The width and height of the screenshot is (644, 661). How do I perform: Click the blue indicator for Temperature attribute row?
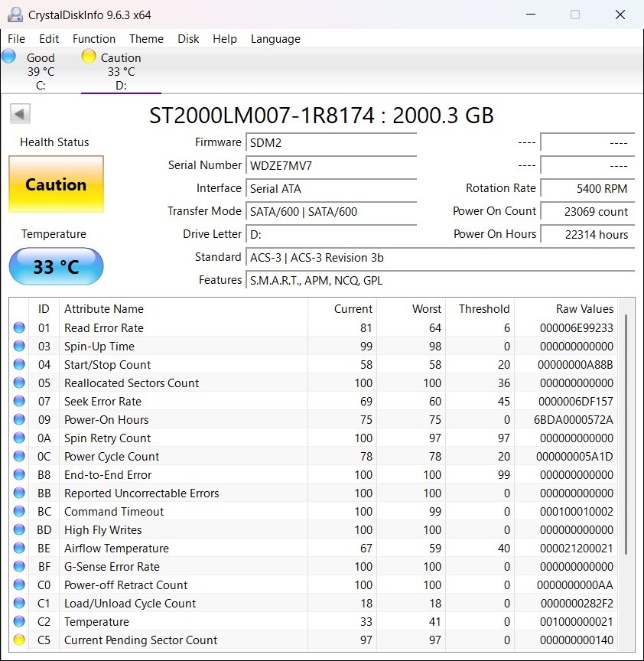(17, 622)
